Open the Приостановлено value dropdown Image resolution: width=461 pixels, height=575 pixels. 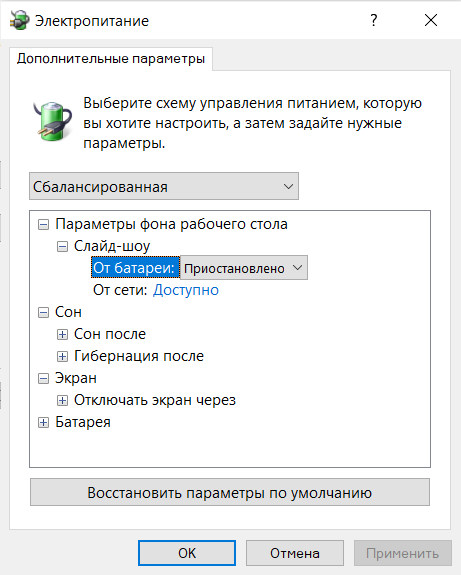pos(244,268)
